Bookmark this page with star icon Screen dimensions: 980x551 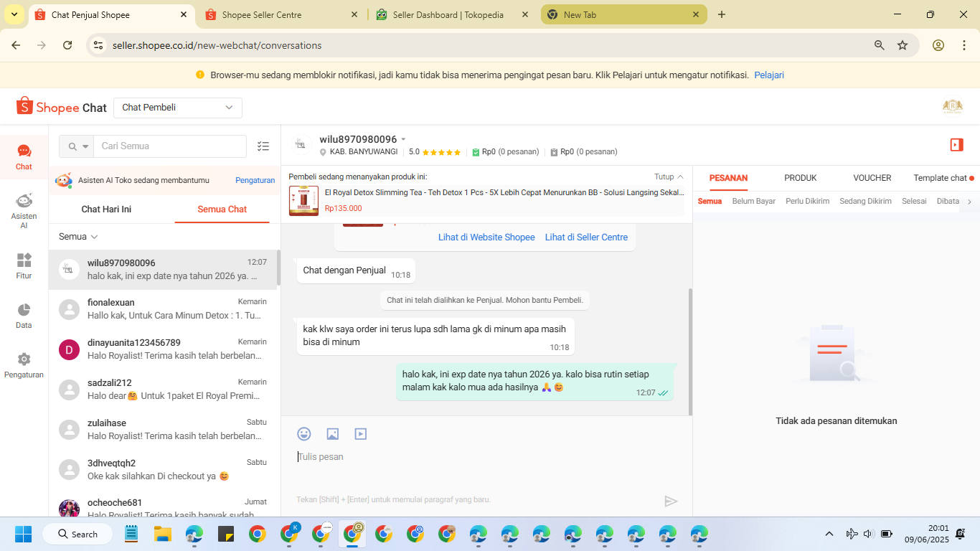[903, 45]
